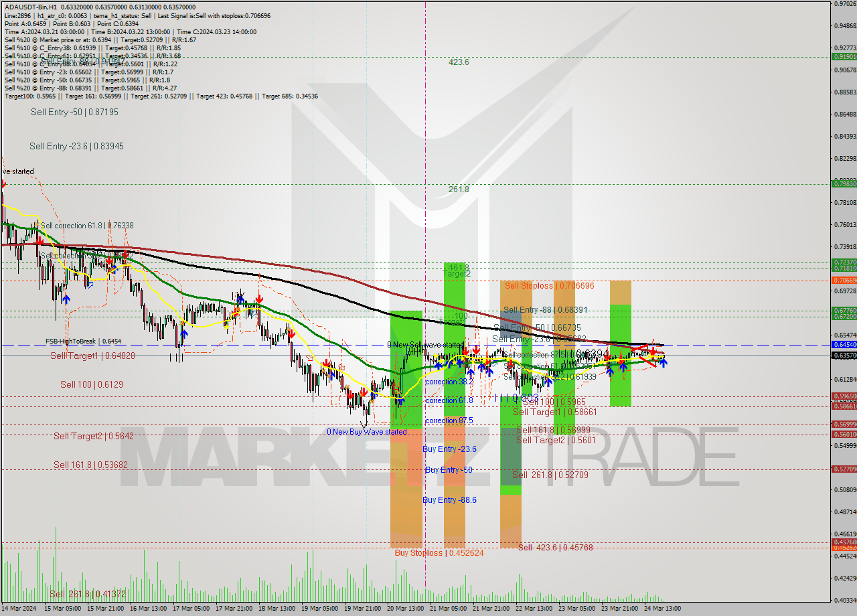857x616 pixels.
Task: Select the "Sell Entry -50 | 0.87195" label
Action: pos(74,112)
